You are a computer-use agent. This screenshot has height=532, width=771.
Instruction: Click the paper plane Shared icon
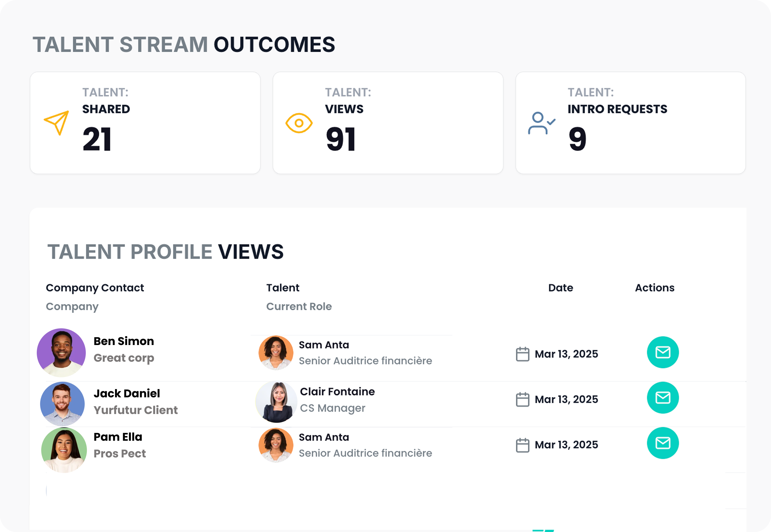click(x=56, y=123)
